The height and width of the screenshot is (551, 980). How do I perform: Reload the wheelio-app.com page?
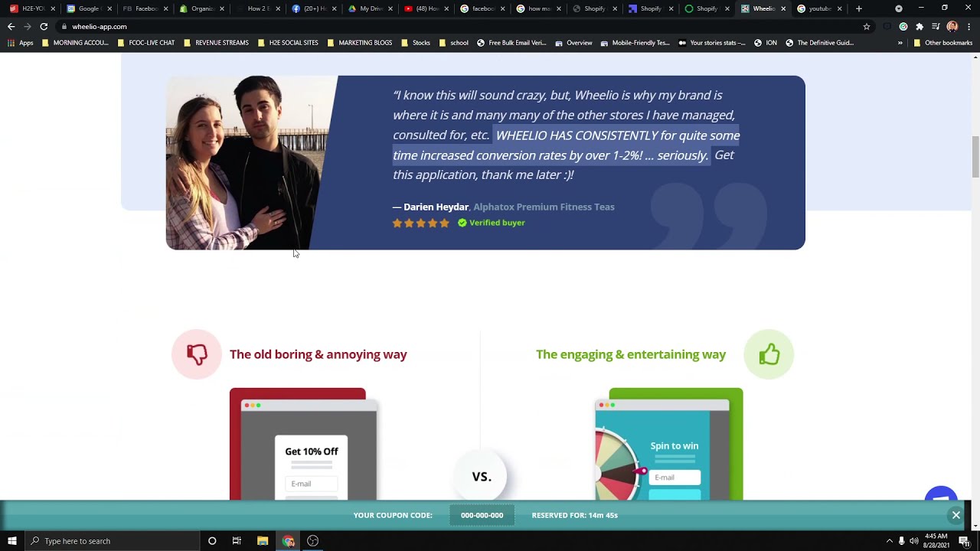[44, 26]
